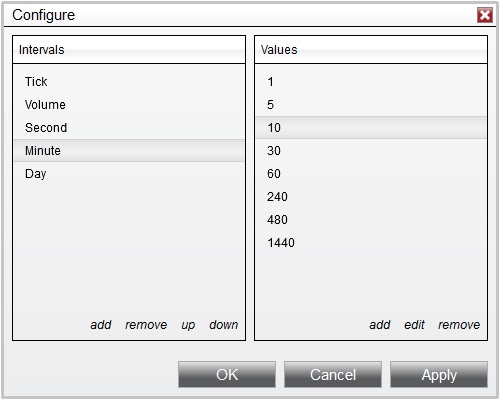Click remove link under Intervals

coord(146,325)
